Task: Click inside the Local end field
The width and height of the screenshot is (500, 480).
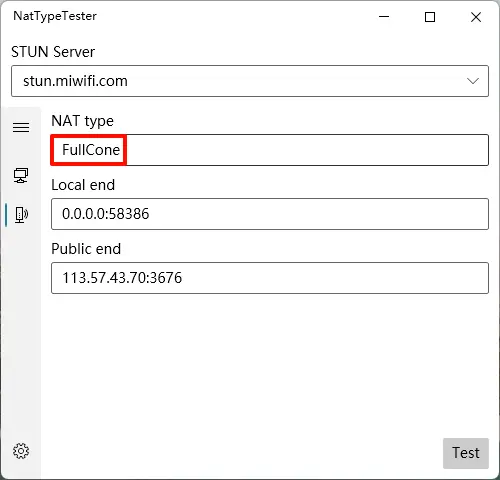Action: click(x=270, y=214)
